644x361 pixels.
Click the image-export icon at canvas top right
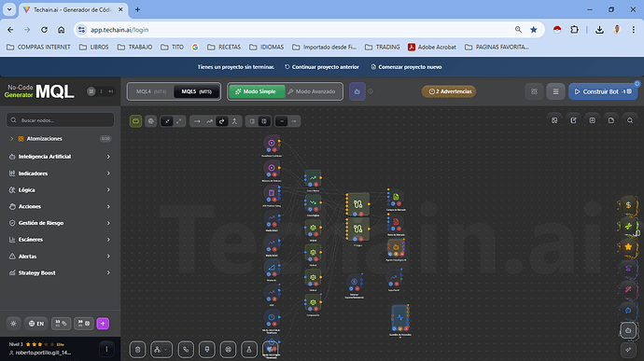click(554, 120)
